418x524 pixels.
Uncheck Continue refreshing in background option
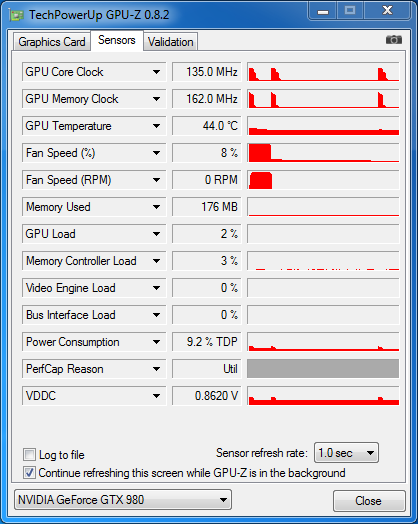tap(29, 473)
